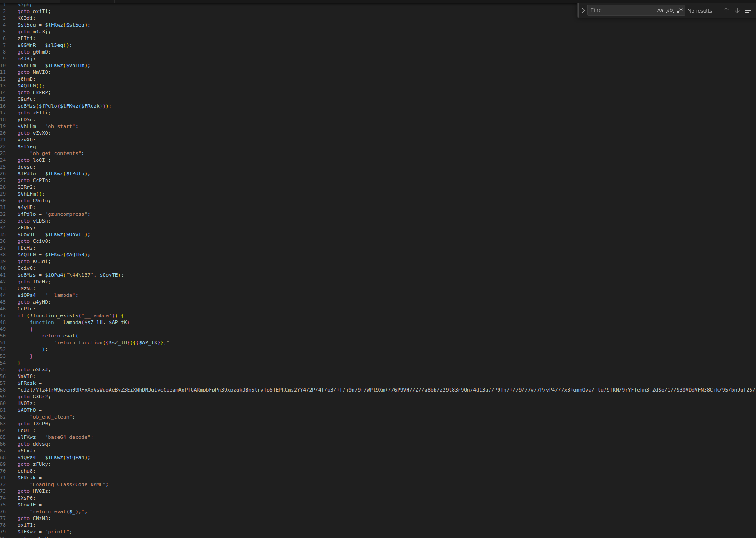756x538 pixels.
Task: Click the next match arrow in Find widget
Action: [738, 10]
